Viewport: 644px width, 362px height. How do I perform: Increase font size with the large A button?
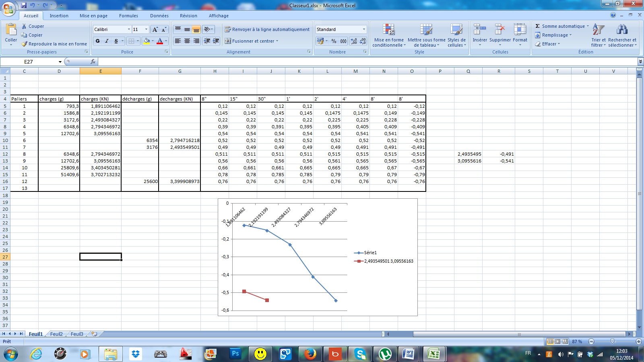tap(155, 29)
